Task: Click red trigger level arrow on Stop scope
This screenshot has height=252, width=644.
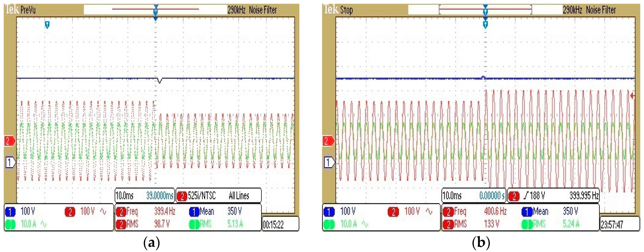Action: click(632, 96)
